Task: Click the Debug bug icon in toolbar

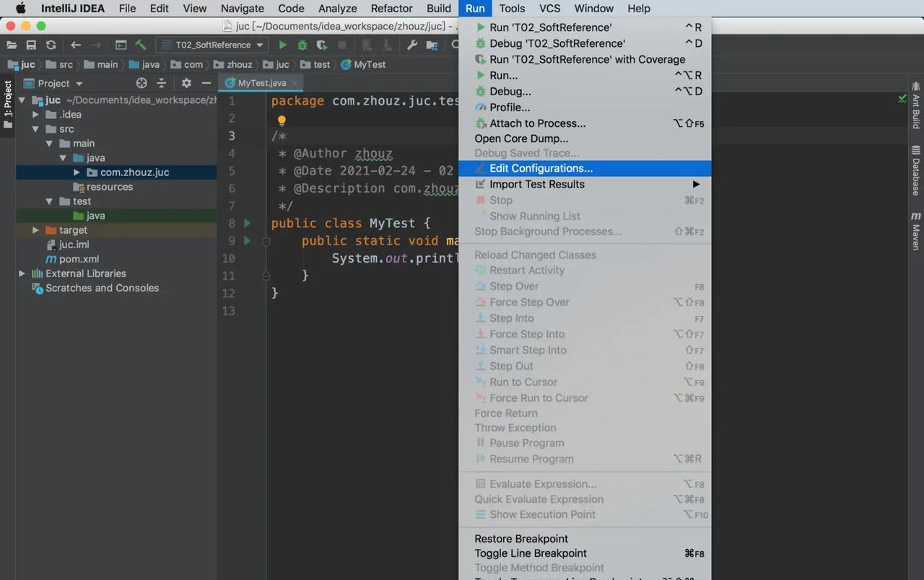Action: coord(302,45)
